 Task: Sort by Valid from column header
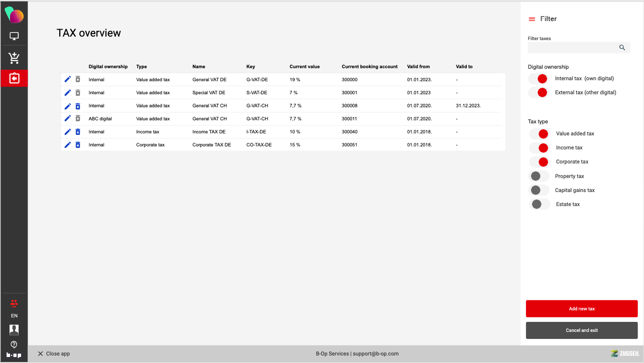(x=418, y=67)
